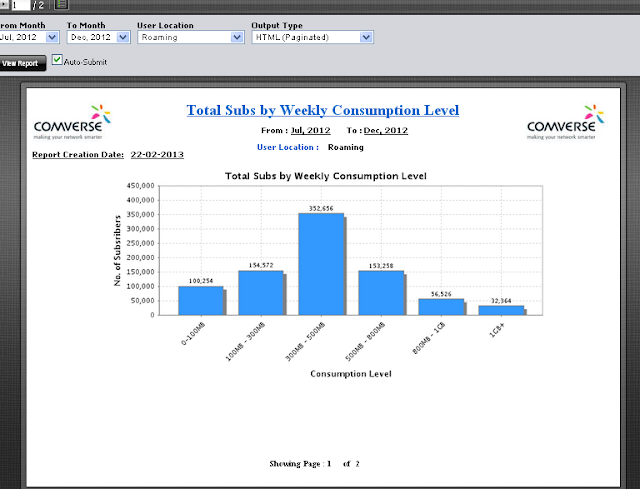Toggle the Auto-Submit checkbox
This screenshot has width=640, height=489.
coord(57,60)
